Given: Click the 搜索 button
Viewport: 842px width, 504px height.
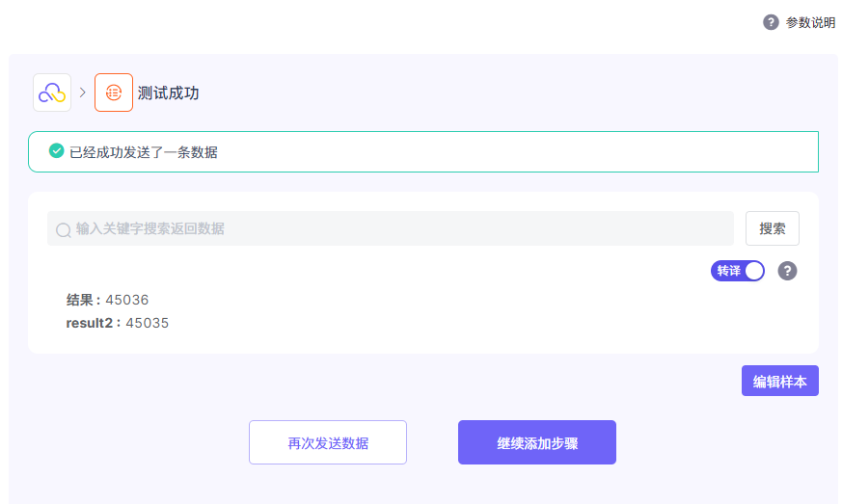Looking at the screenshot, I should tap(773, 228).
